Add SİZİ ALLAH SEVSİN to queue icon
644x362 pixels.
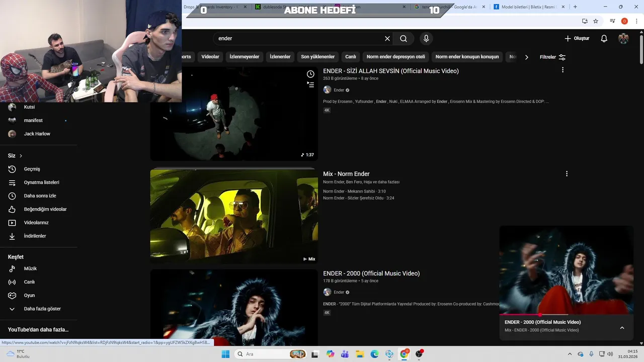(x=310, y=84)
